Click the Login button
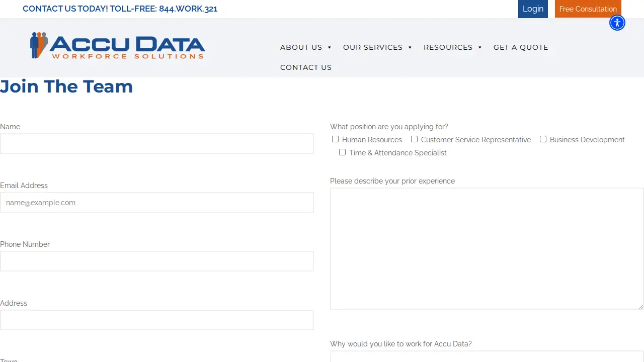The width and height of the screenshot is (644, 362). [x=533, y=9]
